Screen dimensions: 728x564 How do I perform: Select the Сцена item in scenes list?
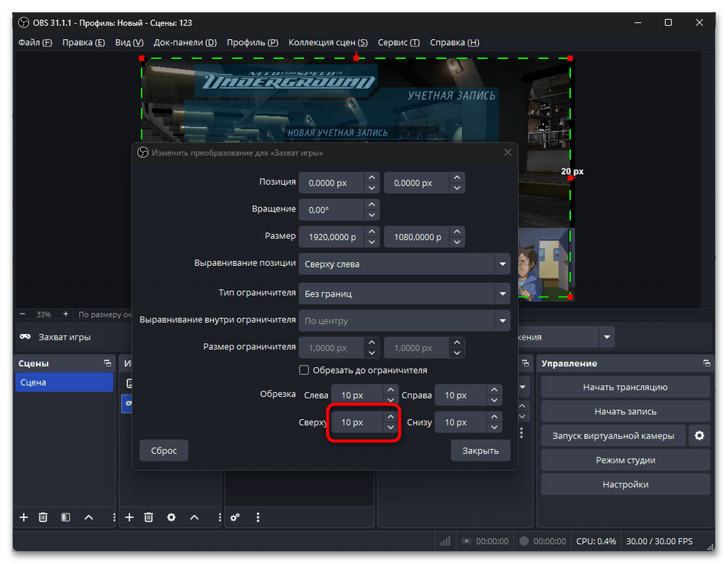coord(64,382)
